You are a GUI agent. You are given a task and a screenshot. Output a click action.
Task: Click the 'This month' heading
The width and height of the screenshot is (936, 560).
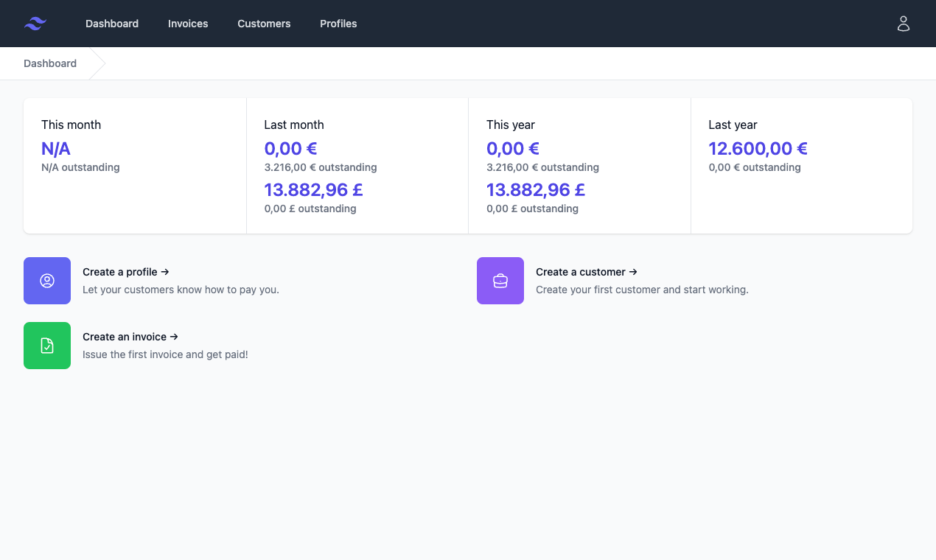(x=71, y=125)
